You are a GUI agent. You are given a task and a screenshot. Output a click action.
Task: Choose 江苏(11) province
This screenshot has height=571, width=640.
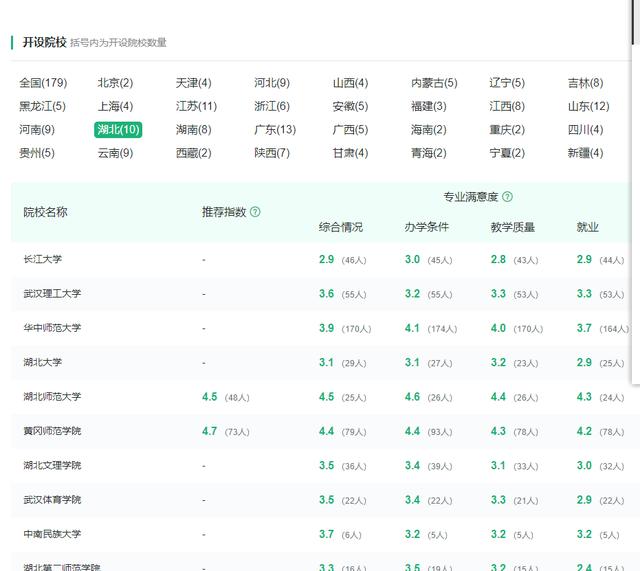(196, 106)
